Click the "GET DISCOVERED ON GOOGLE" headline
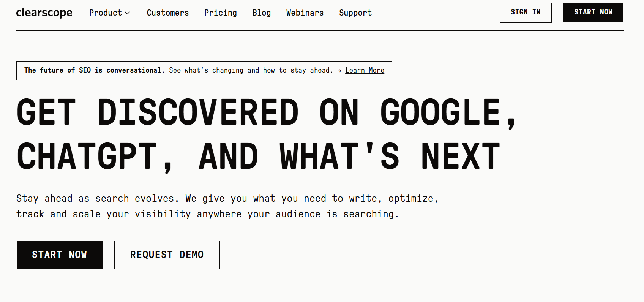Screen dimensions: 644x302 266,112
